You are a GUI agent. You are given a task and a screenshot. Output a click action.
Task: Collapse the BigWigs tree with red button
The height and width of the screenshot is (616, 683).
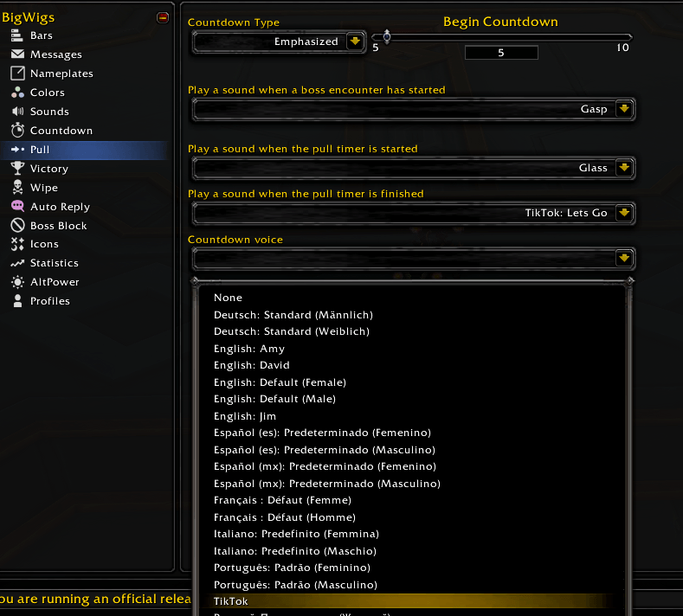pyautogui.click(x=163, y=17)
